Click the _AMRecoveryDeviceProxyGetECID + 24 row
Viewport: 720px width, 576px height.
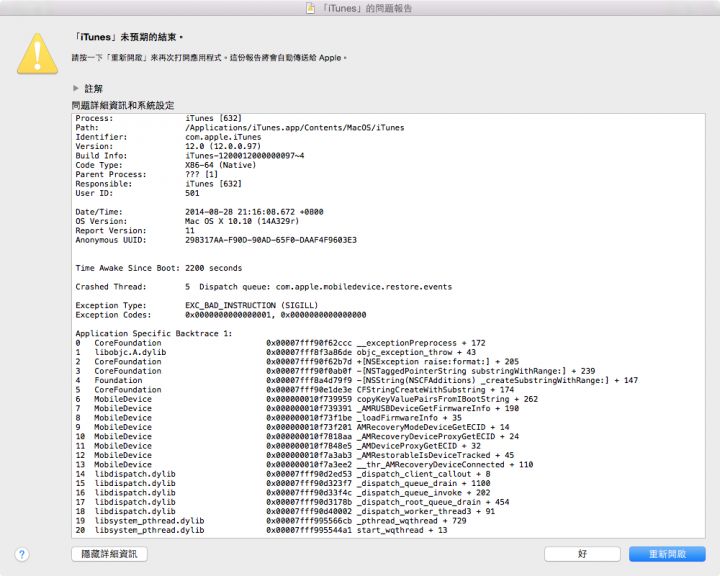297,436
